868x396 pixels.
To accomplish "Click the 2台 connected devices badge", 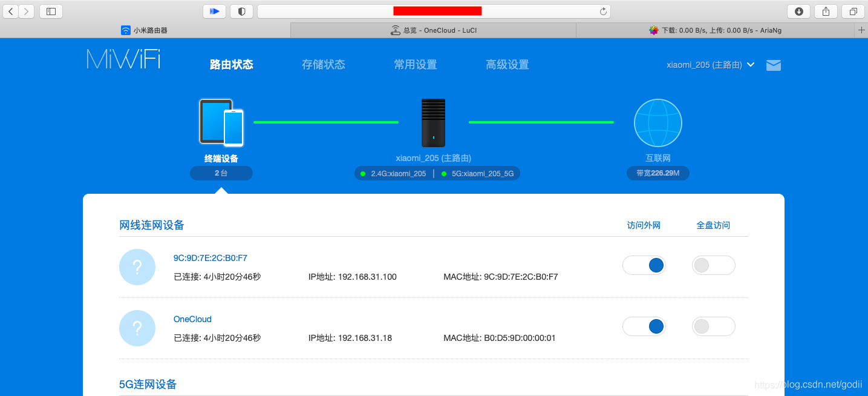I will (221, 173).
